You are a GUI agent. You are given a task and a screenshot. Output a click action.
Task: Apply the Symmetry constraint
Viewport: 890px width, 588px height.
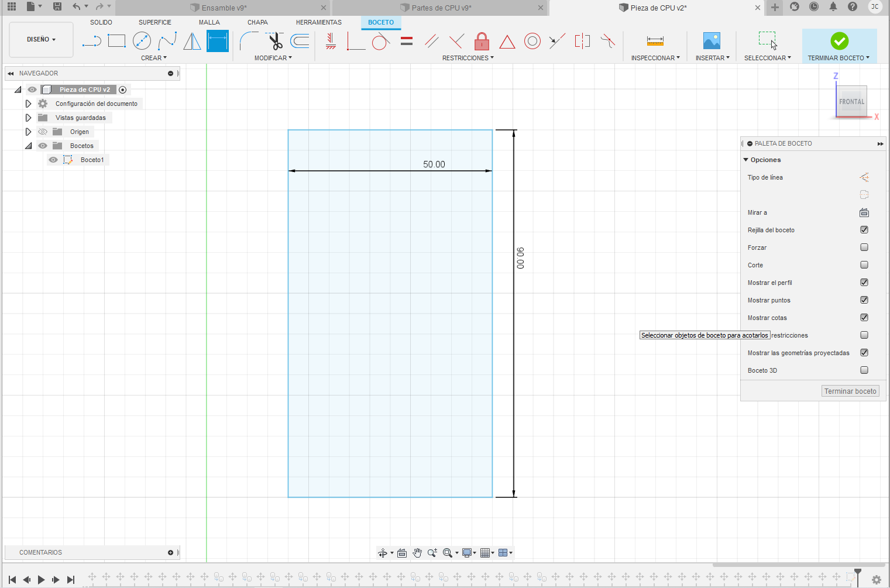point(582,41)
